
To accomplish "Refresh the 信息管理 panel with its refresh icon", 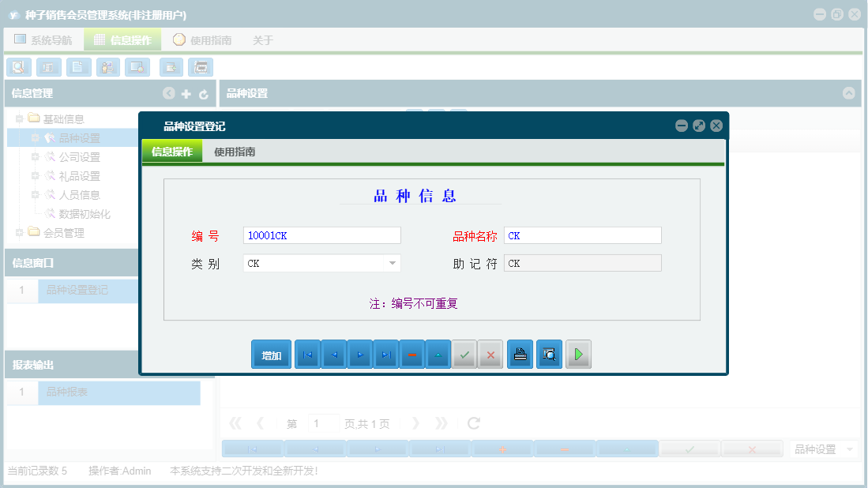I will [x=204, y=93].
